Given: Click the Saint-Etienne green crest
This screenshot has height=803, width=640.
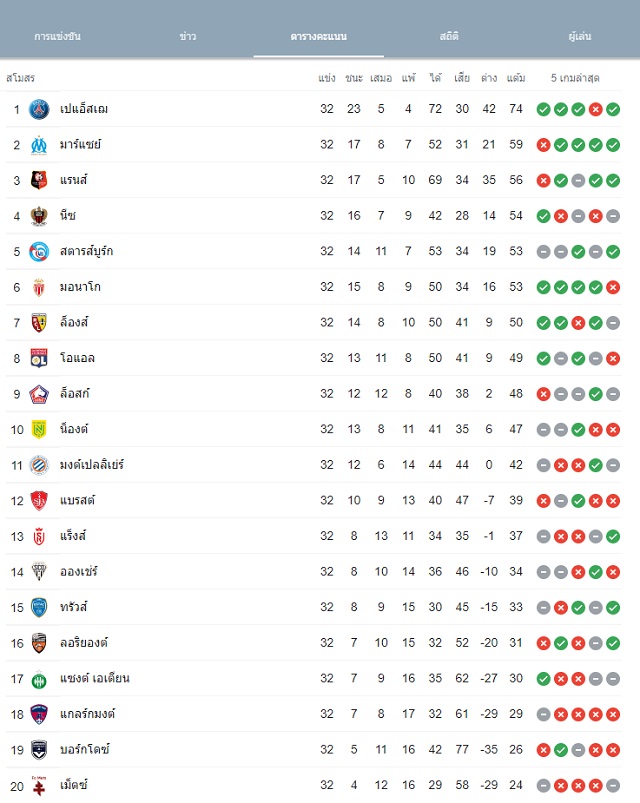Looking at the screenshot, I should point(39,679).
